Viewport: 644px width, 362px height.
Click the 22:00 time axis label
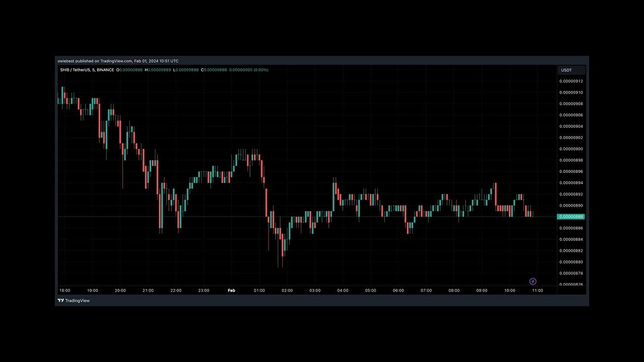point(176,291)
